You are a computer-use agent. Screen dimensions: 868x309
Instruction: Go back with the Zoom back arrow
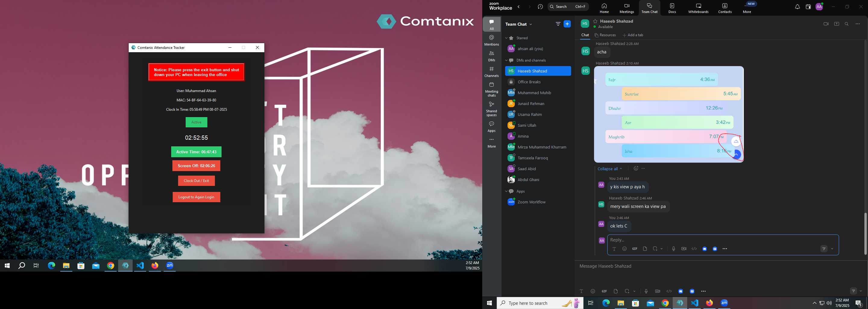coord(519,7)
